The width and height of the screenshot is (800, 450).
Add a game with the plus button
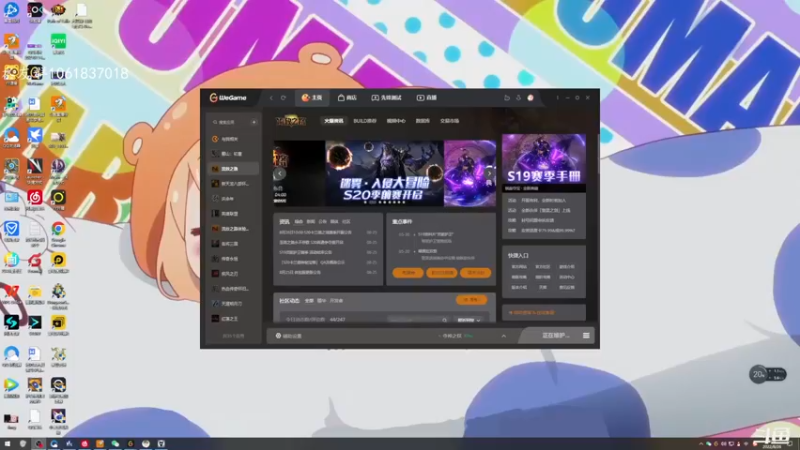tap(254, 122)
